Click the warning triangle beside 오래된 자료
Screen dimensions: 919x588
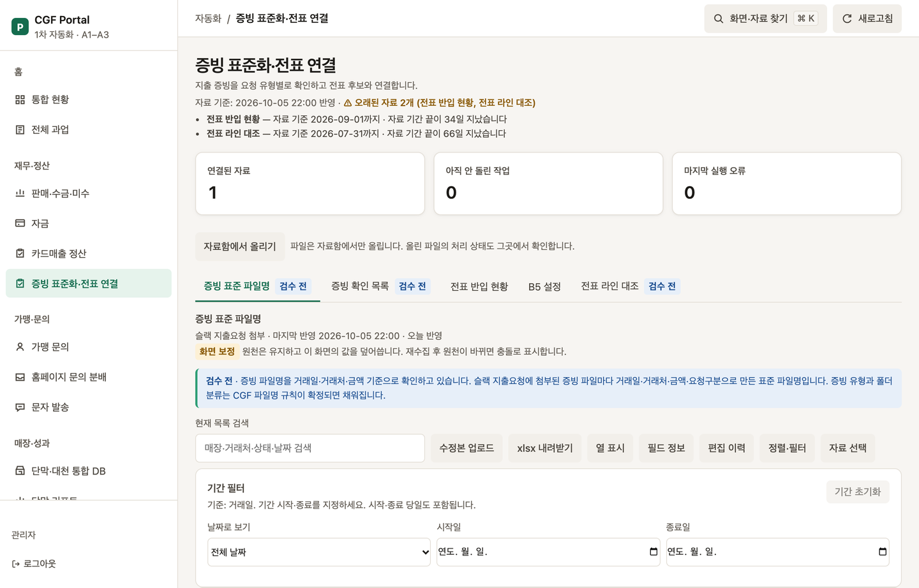(x=348, y=103)
